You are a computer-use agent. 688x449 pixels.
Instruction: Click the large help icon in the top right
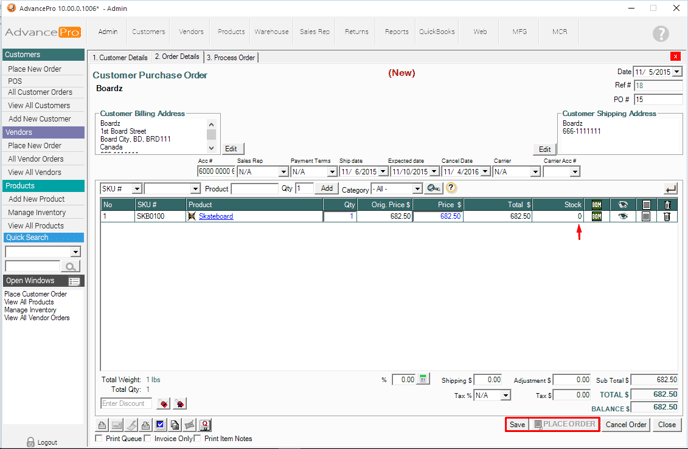point(660,33)
